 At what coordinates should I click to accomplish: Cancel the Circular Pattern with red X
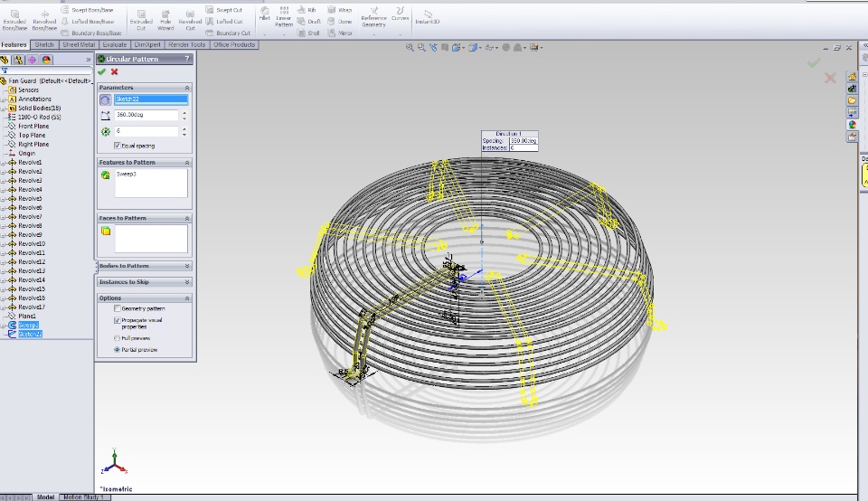coord(114,71)
